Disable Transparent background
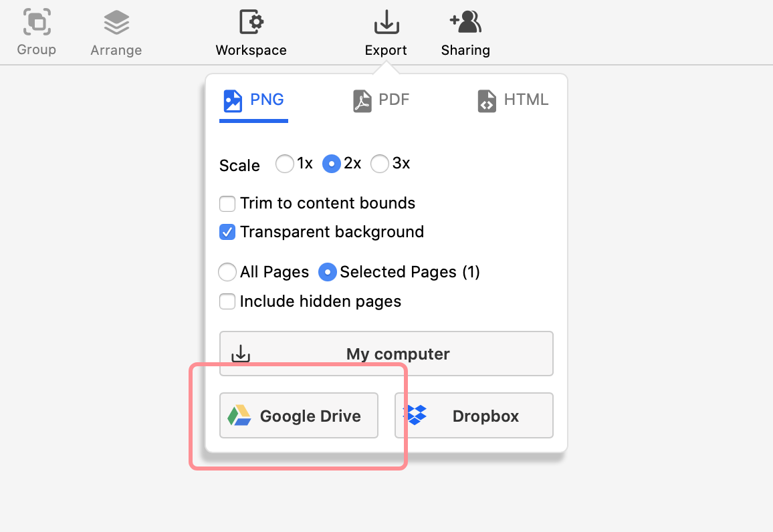 tap(227, 232)
